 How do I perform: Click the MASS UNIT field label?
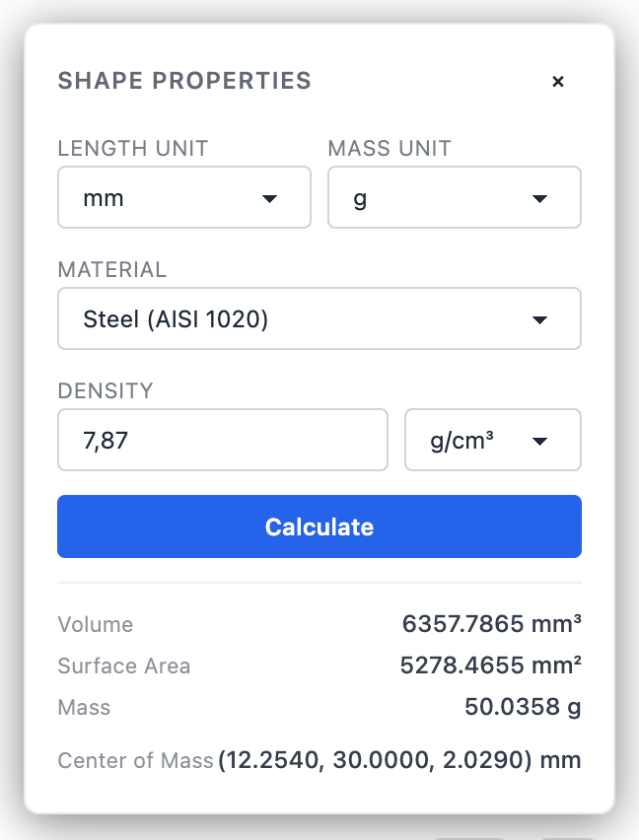[x=390, y=149]
